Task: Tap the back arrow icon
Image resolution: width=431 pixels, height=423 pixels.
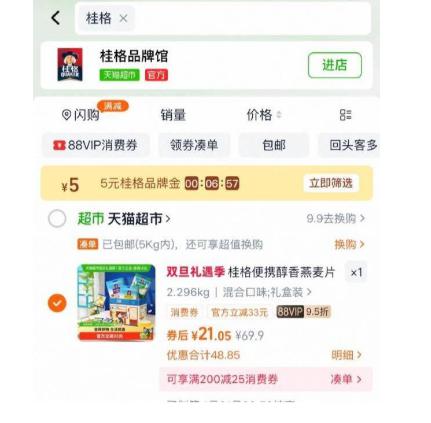Action: click(56, 18)
